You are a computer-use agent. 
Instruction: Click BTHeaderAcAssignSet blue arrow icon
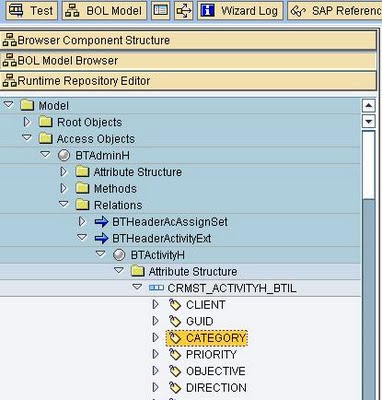click(x=101, y=222)
